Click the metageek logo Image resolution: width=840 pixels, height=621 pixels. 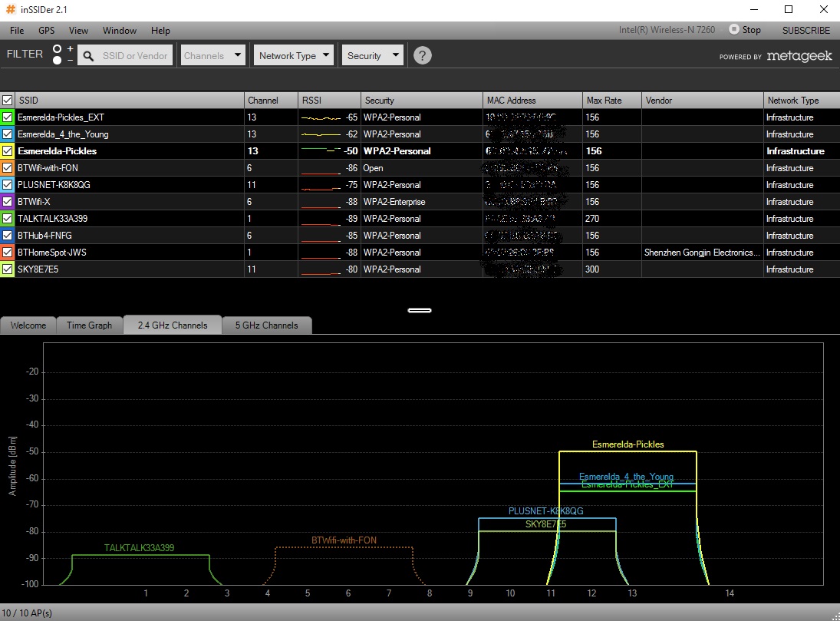click(775, 56)
